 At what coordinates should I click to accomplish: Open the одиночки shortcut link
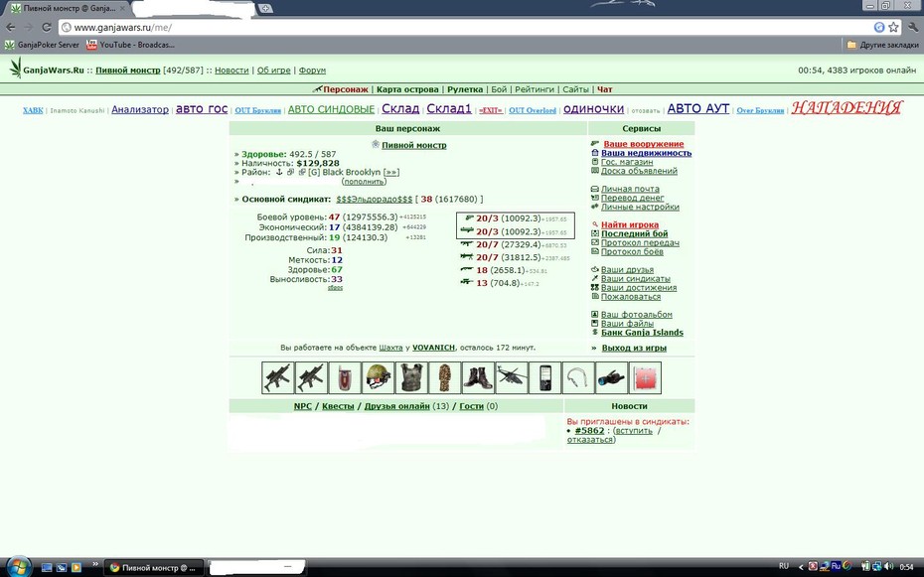593,109
